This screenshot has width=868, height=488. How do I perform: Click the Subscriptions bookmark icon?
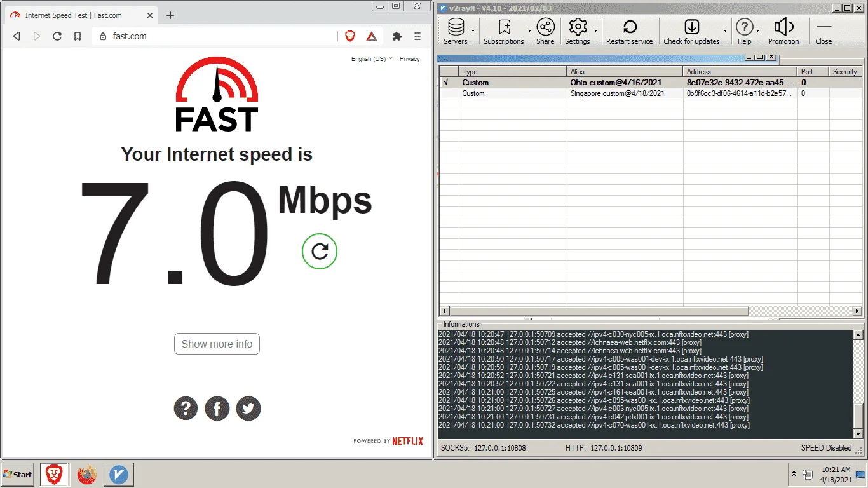[505, 27]
